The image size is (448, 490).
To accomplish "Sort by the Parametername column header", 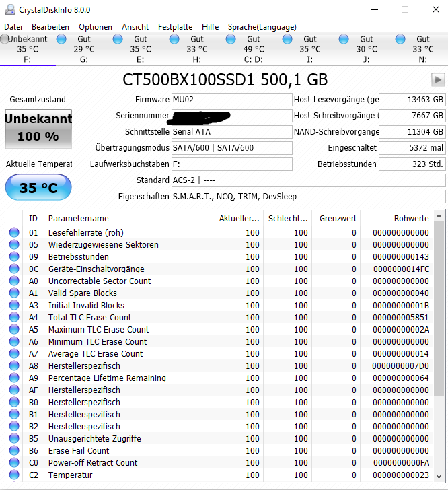I will [129, 219].
